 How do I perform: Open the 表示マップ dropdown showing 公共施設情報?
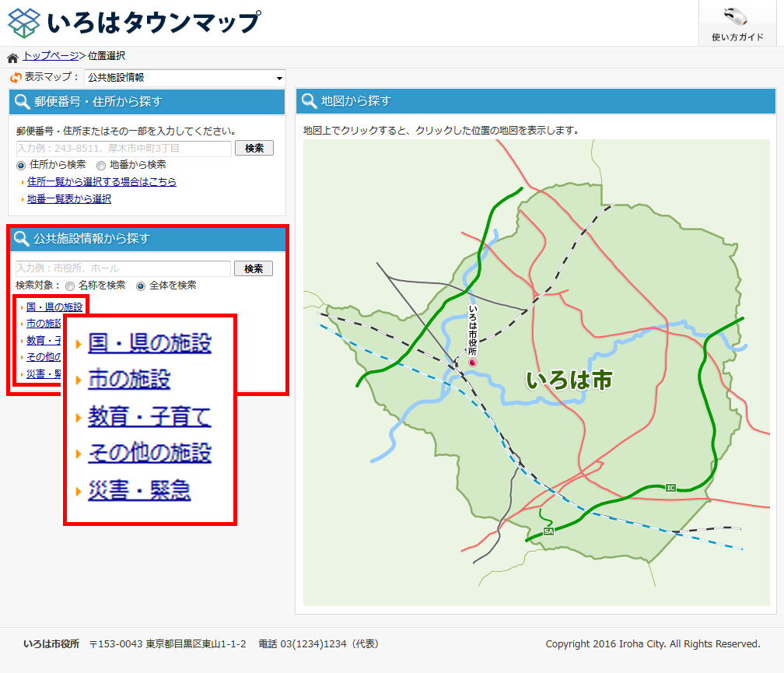pos(184,78)
